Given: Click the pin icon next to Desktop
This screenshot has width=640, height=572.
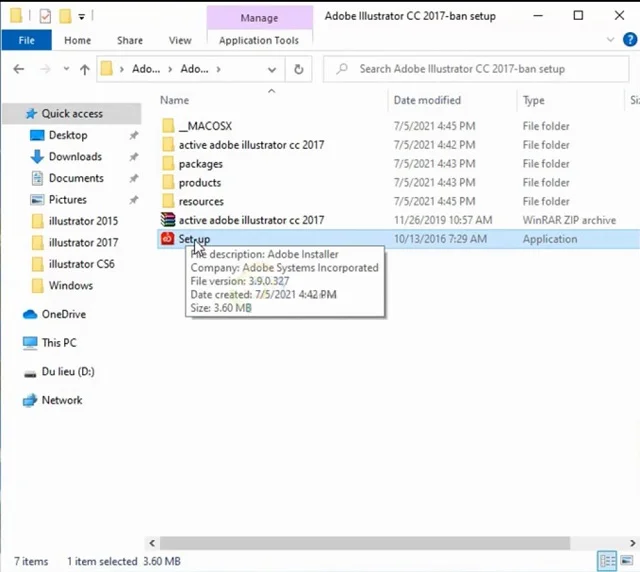Looking at the screenshot, I should pyautogui.click(x=133, y=135).
